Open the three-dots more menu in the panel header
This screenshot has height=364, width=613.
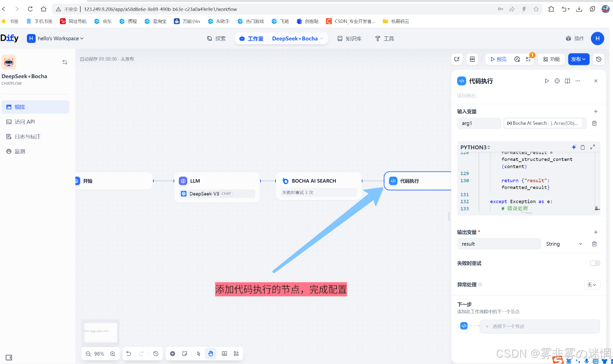coord(578,81)
